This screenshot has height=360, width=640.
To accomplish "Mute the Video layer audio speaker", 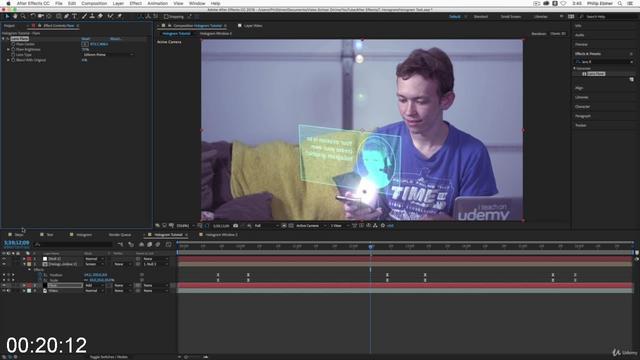I will (x=8, y=291).
